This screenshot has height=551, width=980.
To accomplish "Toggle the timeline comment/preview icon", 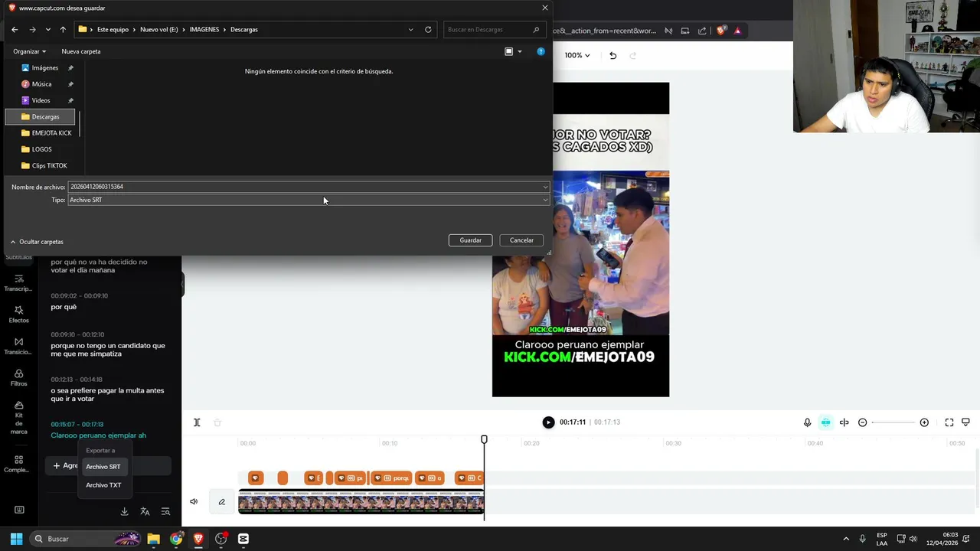I will click(965, 422).
